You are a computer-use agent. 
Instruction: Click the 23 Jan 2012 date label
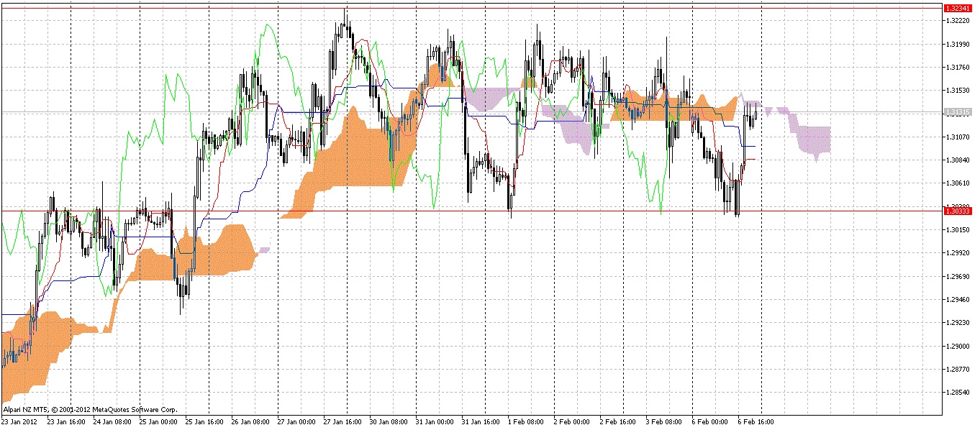(x=20, y=422)
